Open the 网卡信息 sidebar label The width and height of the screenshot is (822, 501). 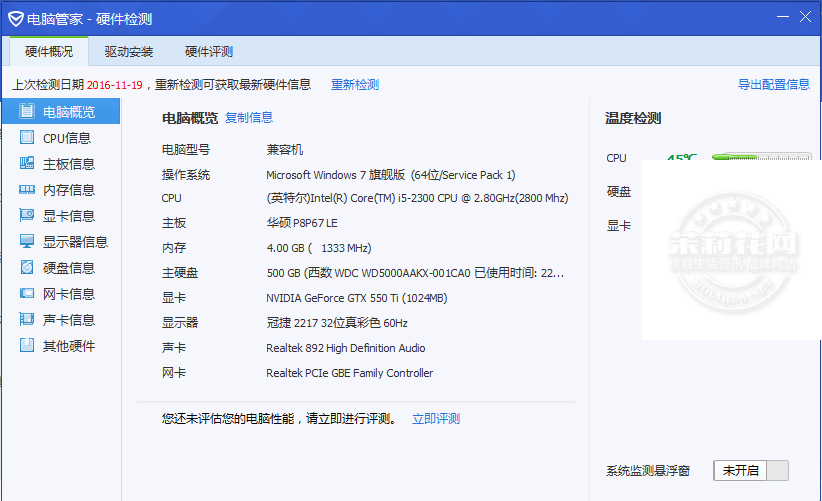click(69, 294)
